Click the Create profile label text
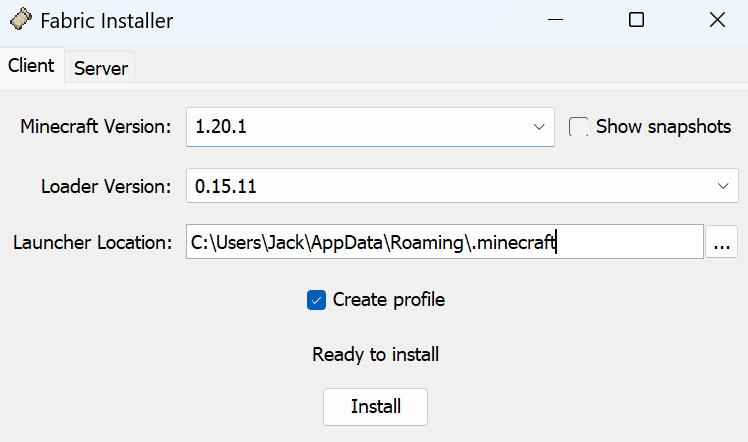 click(x=389, y=300)
